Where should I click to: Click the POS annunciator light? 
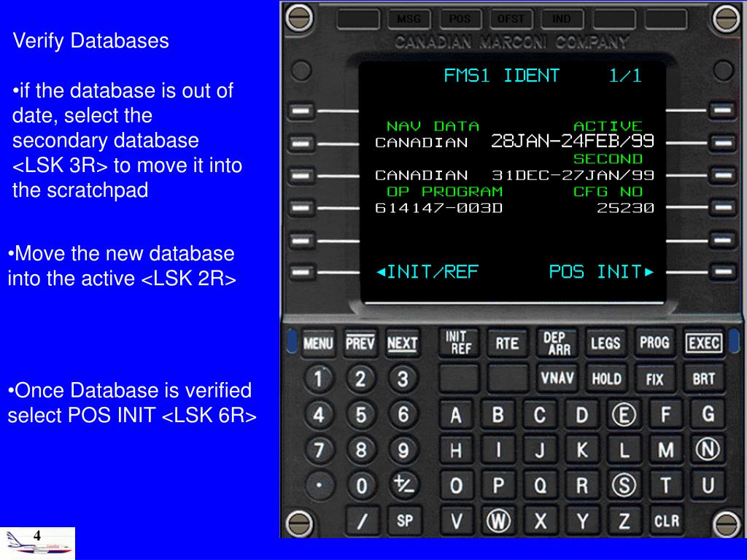point(460,19)
